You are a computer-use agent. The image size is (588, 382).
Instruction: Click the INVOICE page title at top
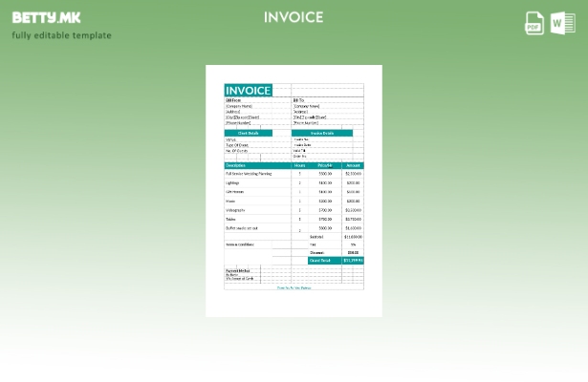(294, 17)
